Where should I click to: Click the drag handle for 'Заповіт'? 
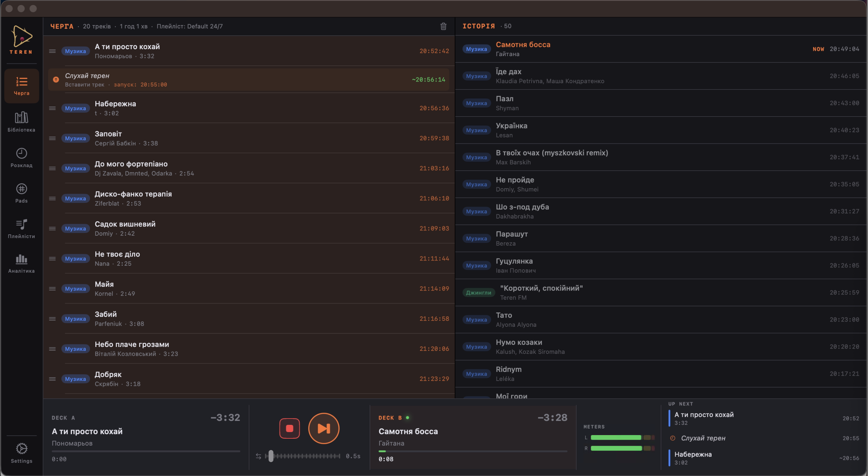click(52, 138)
